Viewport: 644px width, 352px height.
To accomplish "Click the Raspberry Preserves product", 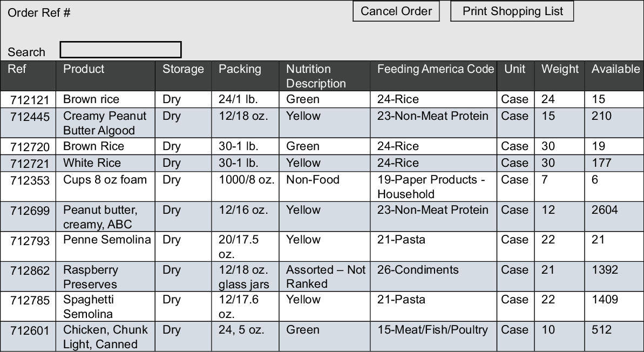I will (x=90, y=276).
